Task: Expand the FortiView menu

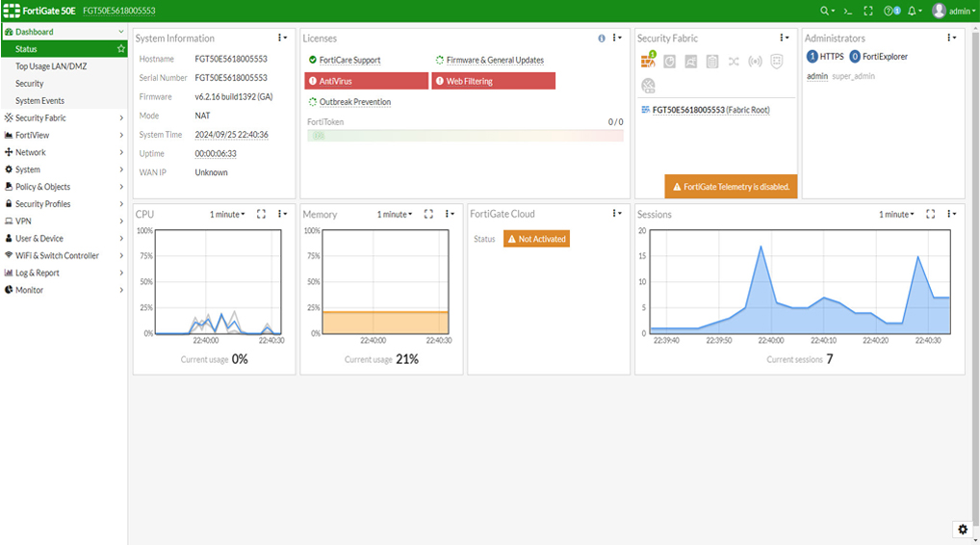Action: click(x=64, y=135)
